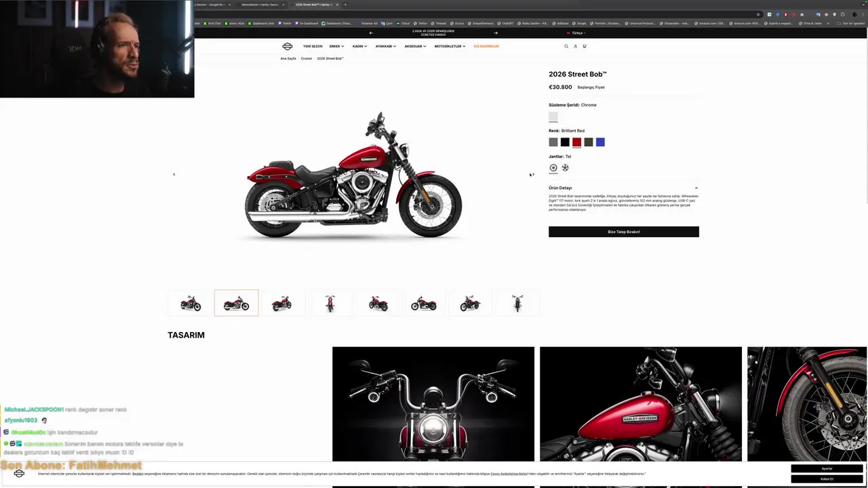Viewport: 868px width, 488px height.
Task: Click the cookie settings icon at bottom left
Action: 19,473
